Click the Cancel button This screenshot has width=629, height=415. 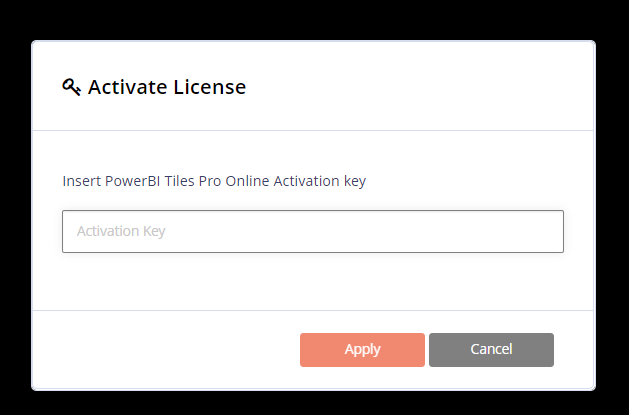coord(491,349)
